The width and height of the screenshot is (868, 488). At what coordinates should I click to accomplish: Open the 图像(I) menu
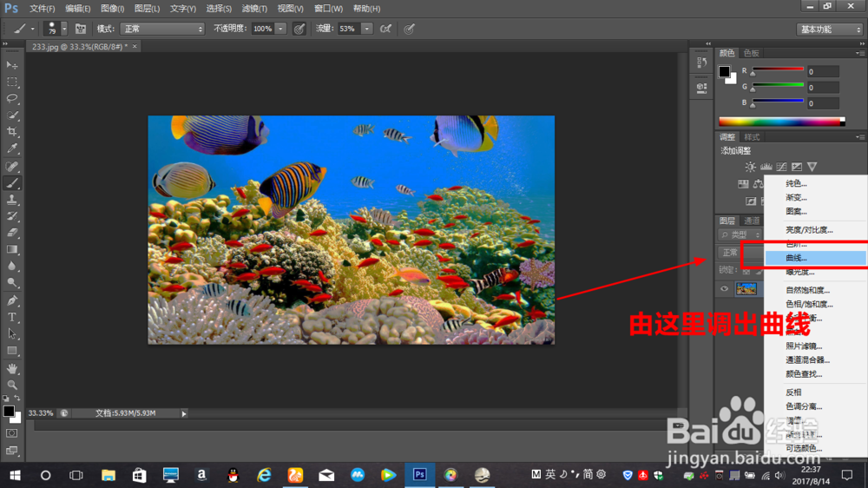click(112, 9)
